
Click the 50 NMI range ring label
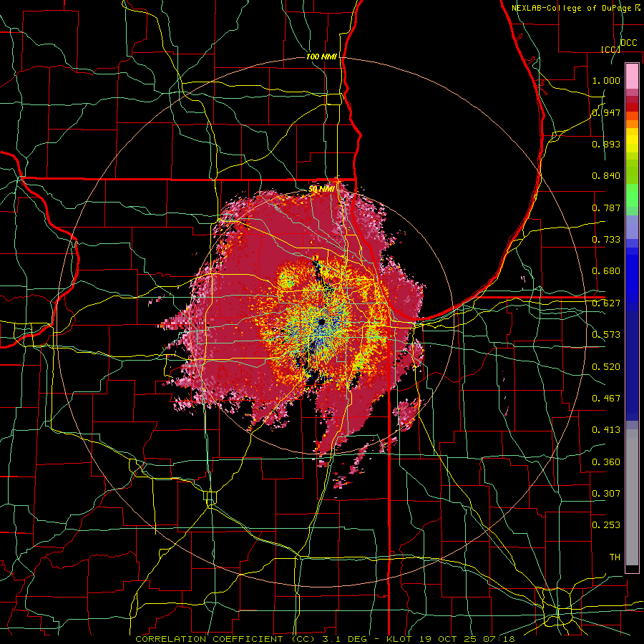(x=321, y=189)
